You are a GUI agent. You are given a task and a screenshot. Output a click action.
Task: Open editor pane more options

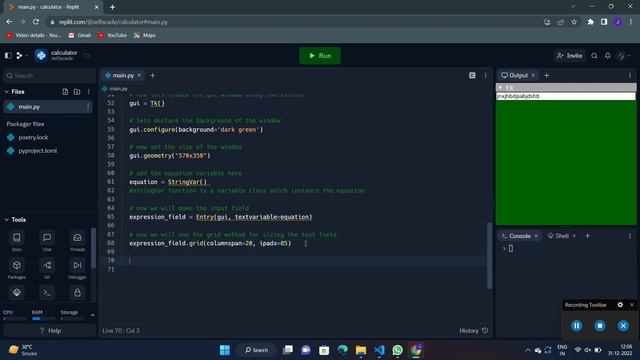tap(485, 76)
